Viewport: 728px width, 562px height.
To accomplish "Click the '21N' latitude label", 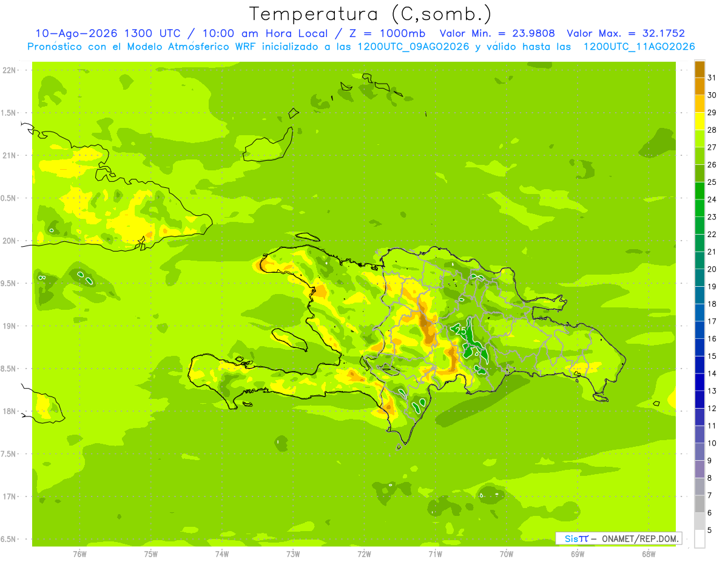I will [x=10, y=156].
